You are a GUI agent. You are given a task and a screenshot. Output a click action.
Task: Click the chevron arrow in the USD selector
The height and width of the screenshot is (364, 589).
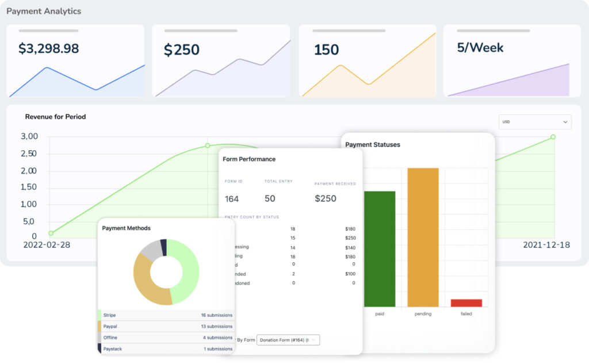565,122
